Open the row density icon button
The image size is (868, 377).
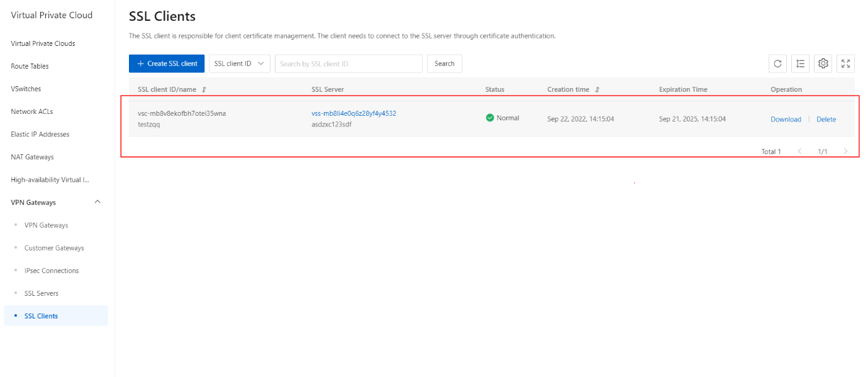click(x=800, y=64)
